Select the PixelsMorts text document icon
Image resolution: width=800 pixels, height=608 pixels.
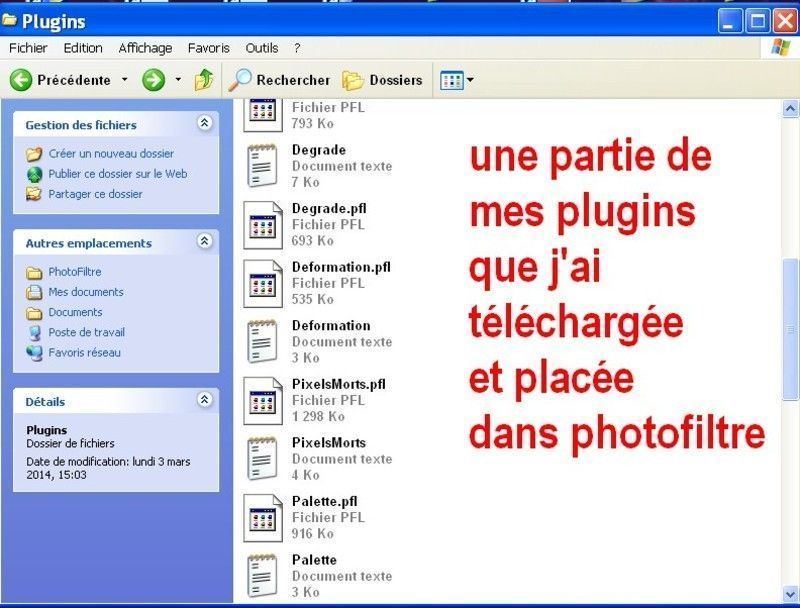point(262,459)
